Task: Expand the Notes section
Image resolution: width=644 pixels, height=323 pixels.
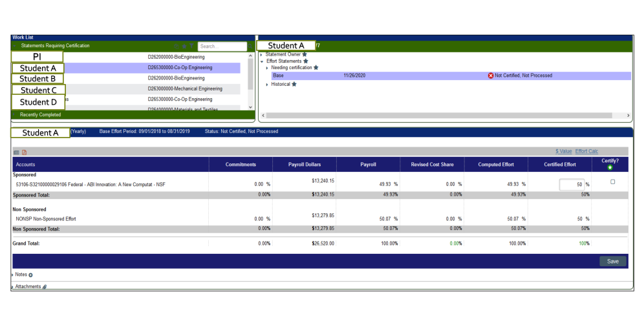Action: tap(13, 275)
